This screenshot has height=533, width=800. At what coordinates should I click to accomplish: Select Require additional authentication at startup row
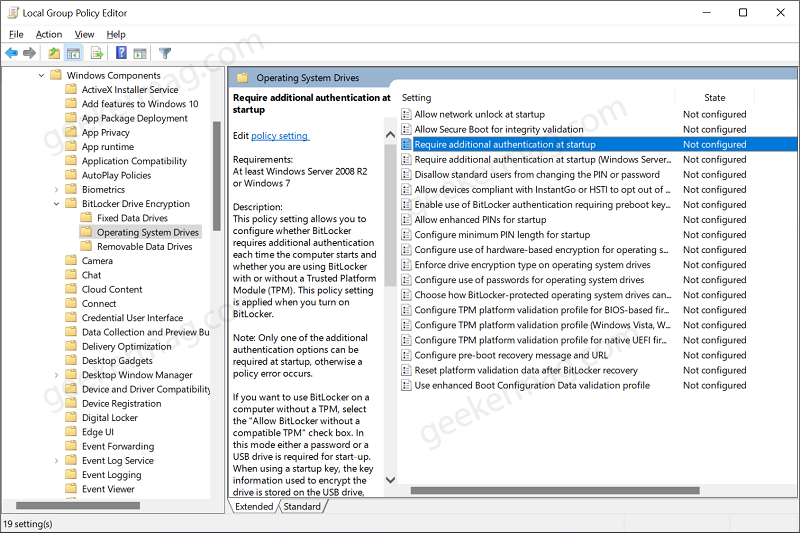click(598, 144)
